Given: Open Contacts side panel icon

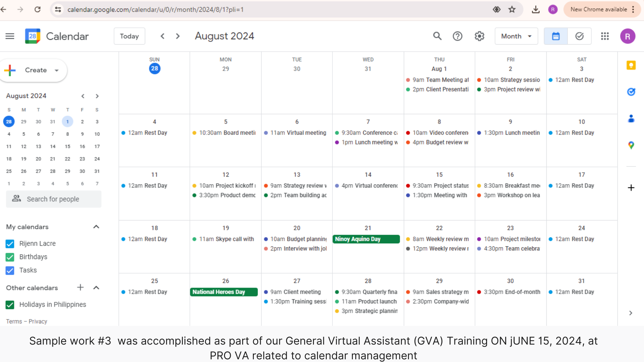Looking at the screenshot, I should click(x=631, y=119).
